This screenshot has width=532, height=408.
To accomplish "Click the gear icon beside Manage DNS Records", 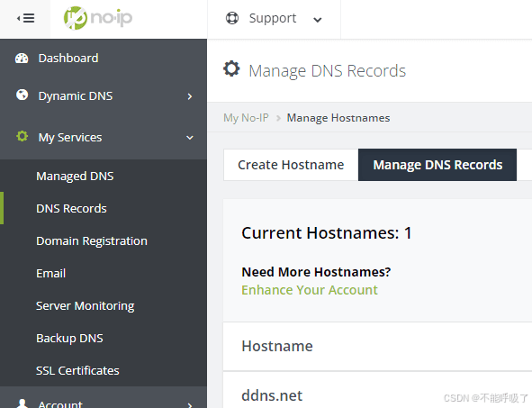I will pos(231,68).
